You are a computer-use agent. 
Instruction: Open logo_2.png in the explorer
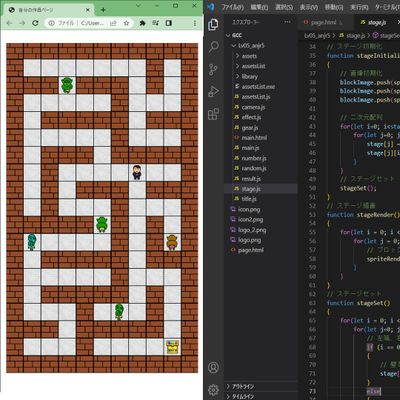pos(252,230)
